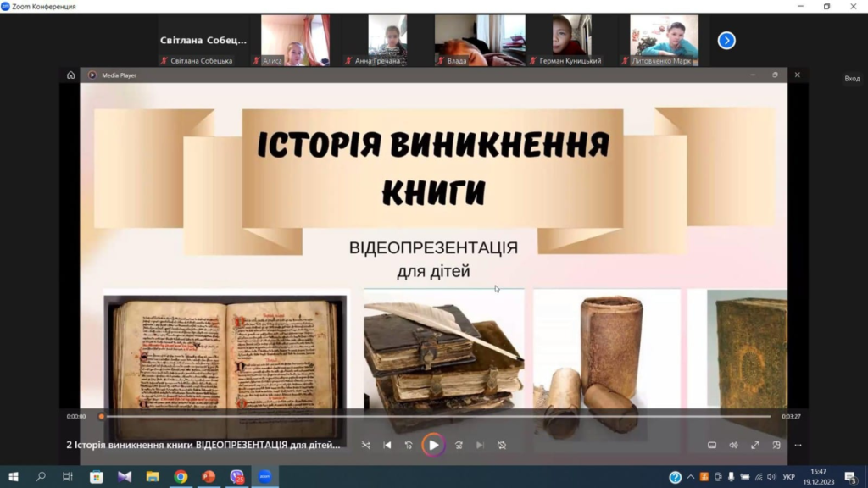The image size is (868, 488).
Task: Click the blue help icon in tray
Action: tap(675, 477)
